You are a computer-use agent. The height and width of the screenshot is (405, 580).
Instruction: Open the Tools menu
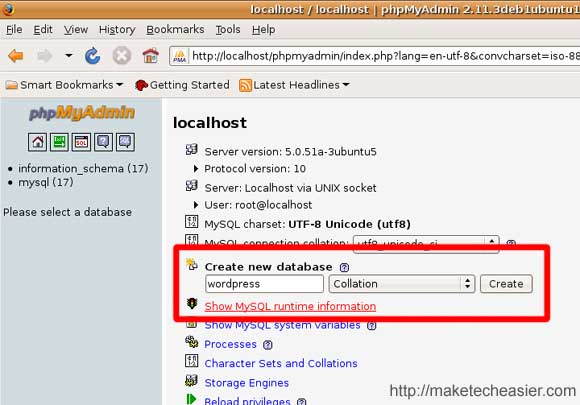point(228,30)
